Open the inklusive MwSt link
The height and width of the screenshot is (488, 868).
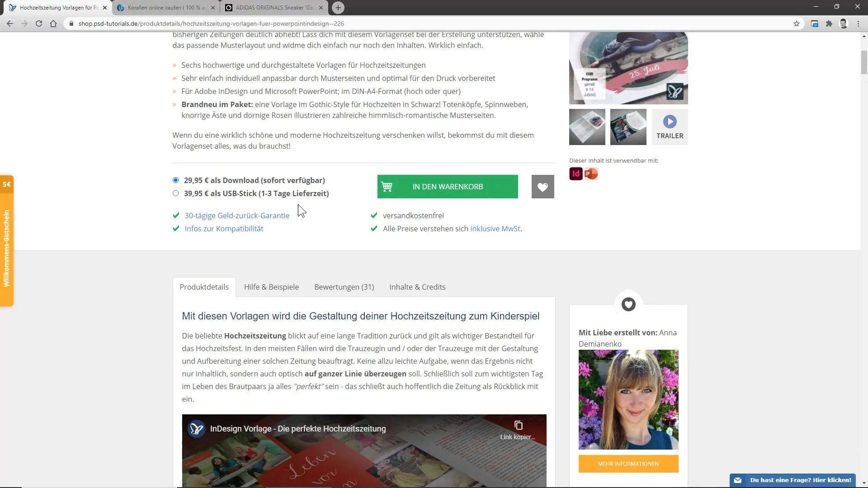495,229
